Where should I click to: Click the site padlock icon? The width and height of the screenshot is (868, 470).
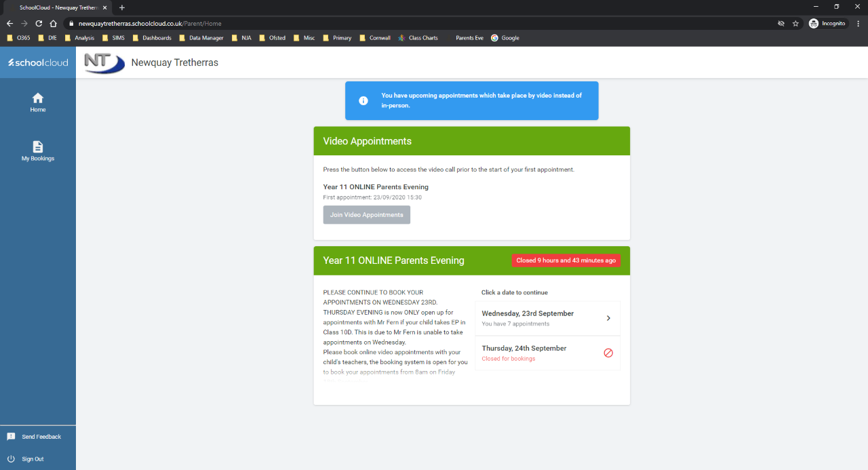[x=70, y=23]
